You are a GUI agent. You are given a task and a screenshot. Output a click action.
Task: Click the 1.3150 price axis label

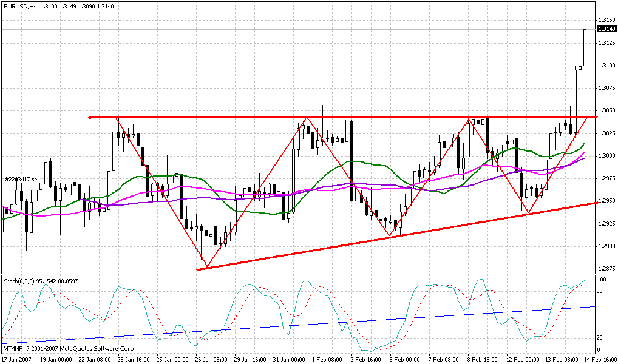point(607,19)
